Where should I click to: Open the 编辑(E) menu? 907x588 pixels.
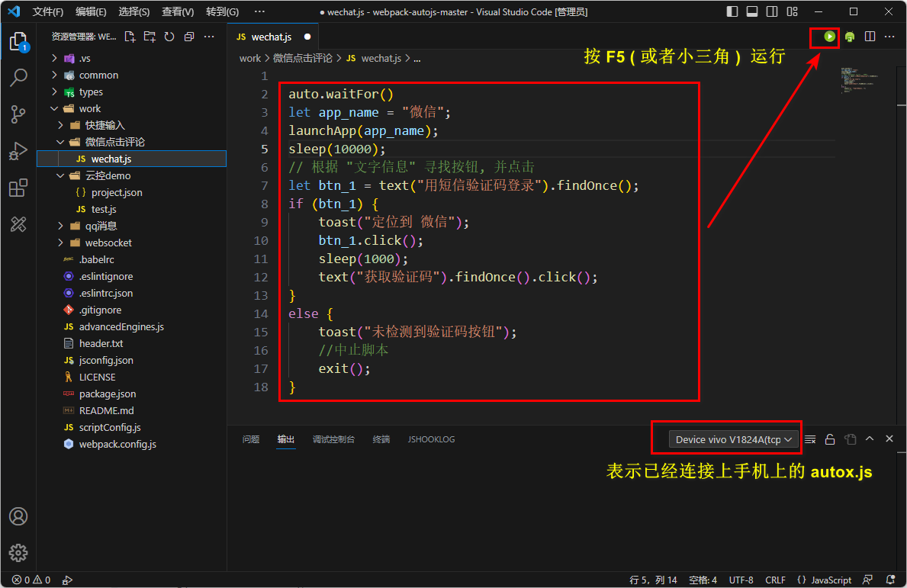pyautogui.click(x=91, y=11)
